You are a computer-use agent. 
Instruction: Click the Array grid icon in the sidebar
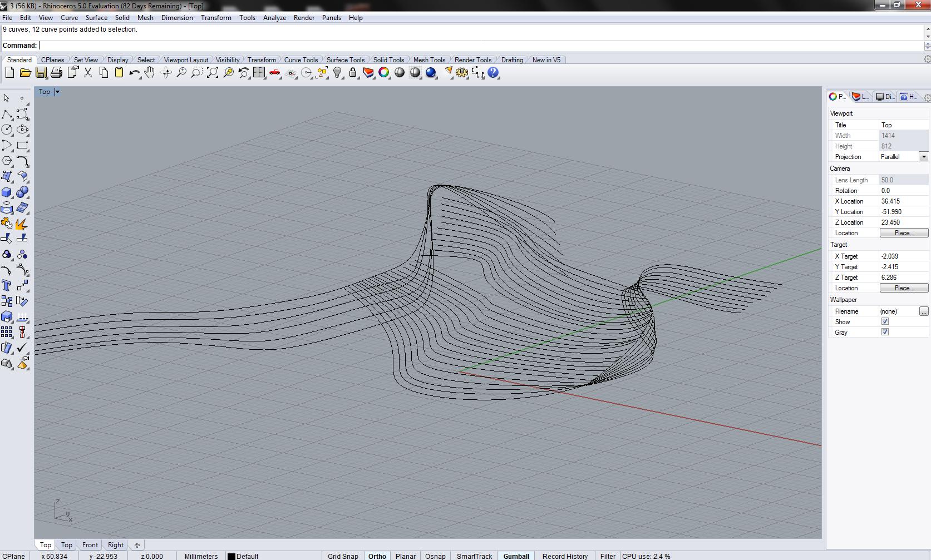coord(7,332)
